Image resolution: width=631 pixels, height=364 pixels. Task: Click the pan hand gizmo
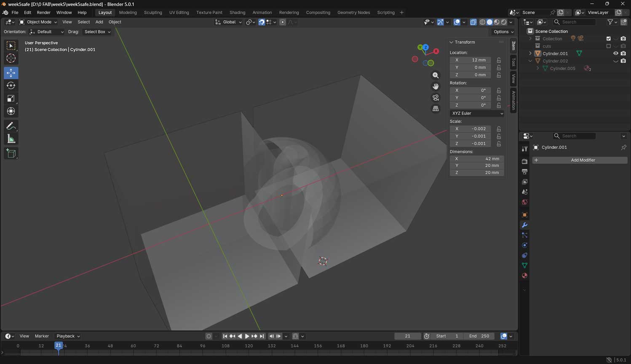436,86
